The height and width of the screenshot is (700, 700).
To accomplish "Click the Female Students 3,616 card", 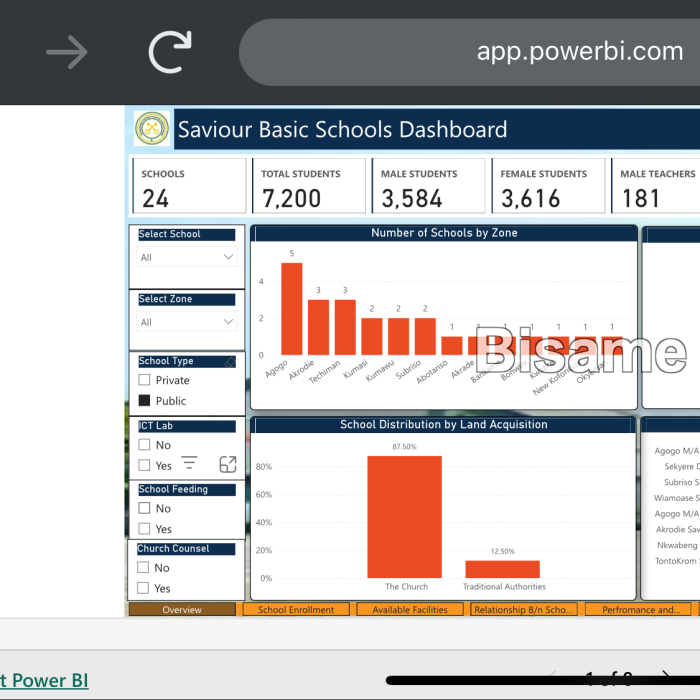I will [x=548, y=186].
